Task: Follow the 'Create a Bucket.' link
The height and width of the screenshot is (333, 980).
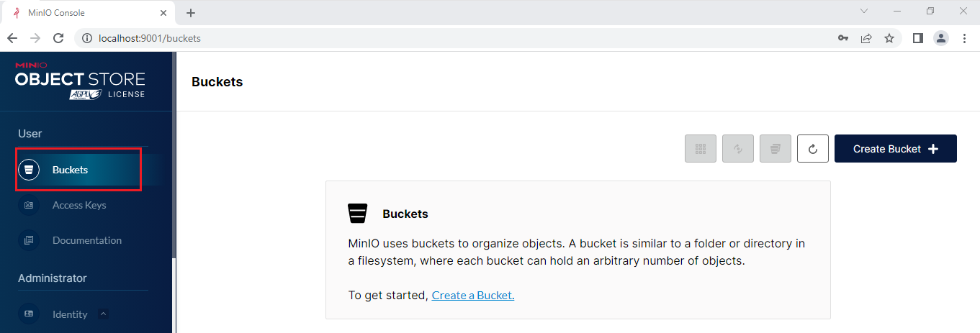Action: point(473,295)
